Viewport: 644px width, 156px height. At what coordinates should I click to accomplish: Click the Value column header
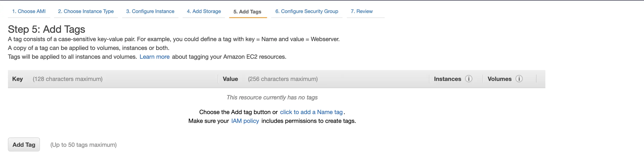(x=230, y=79)
